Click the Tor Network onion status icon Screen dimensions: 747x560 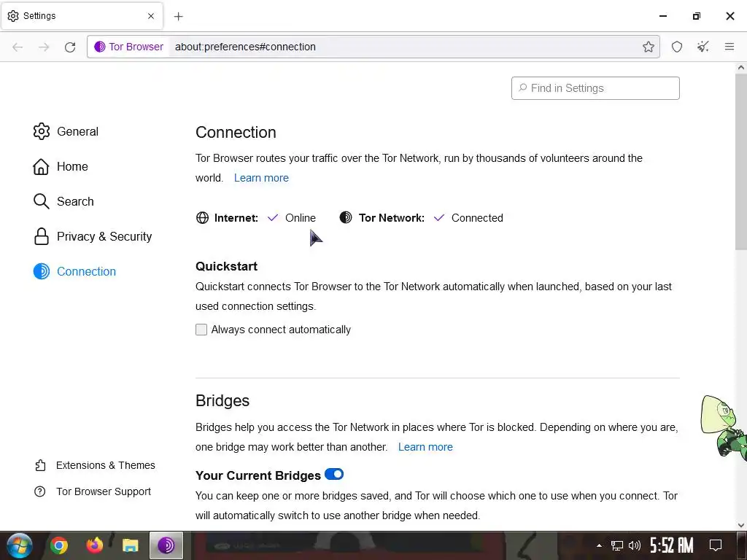(x=345, y=217)
